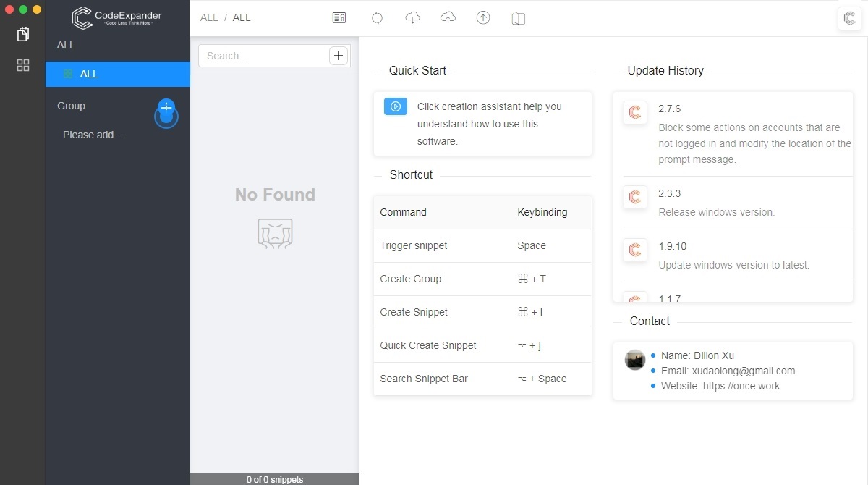868x485 pixels.
Task: Click the cloud upload icon
Action: [x=448, y=18]
